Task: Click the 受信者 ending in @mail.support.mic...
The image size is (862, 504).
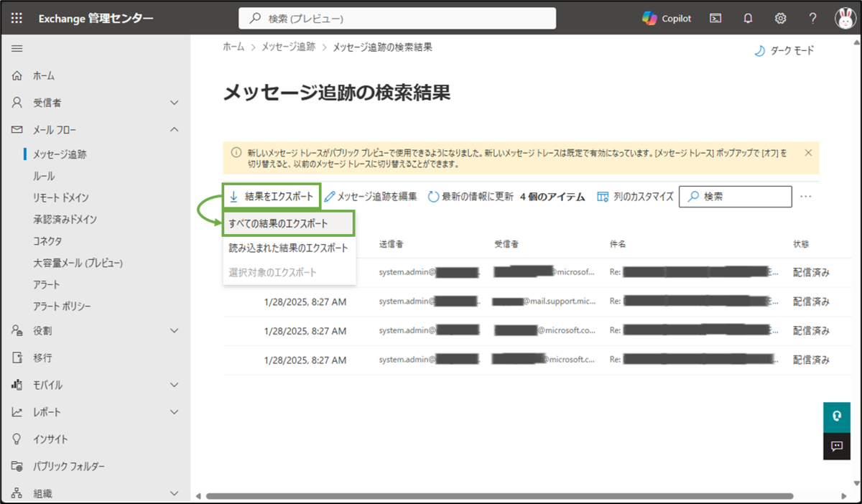Action: tap(544, 301)
